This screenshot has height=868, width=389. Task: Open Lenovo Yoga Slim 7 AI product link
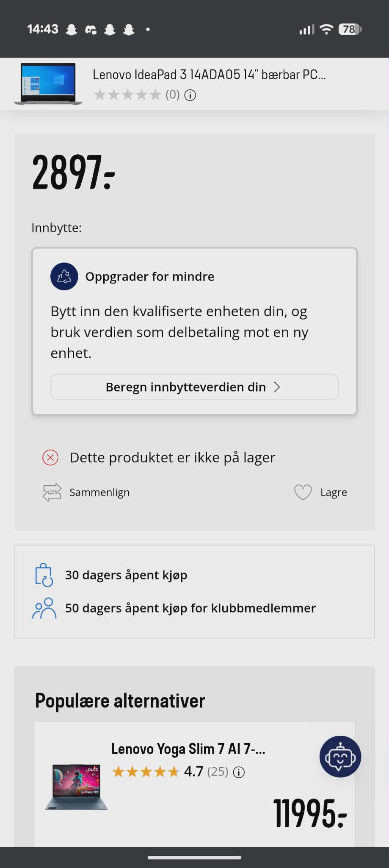tap(188, 749)
